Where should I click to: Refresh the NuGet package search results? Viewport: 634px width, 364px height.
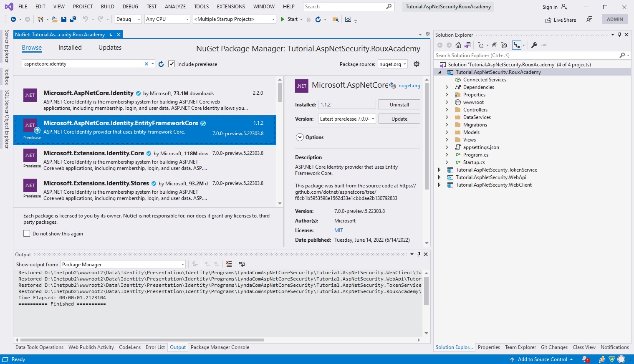161,64
